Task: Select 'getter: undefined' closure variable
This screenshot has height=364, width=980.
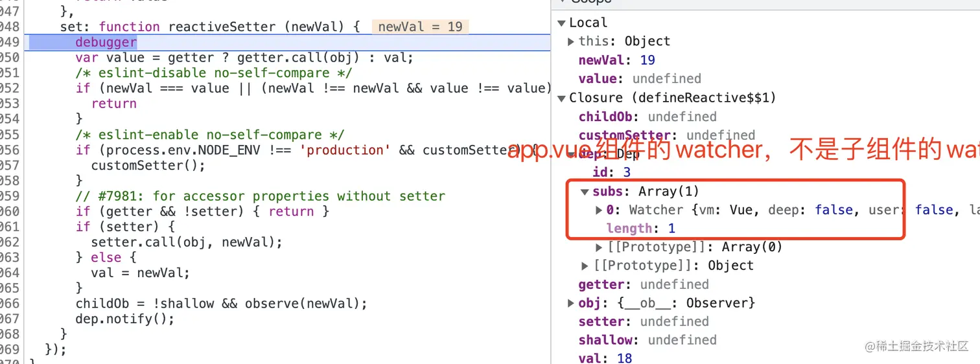Action: coord(644,284)
